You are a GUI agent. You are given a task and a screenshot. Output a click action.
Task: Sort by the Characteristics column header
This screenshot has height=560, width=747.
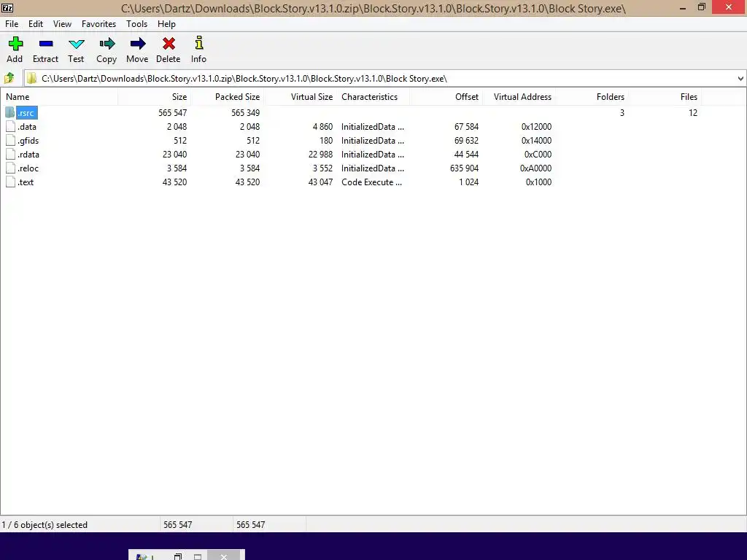[x=373, y=97]
